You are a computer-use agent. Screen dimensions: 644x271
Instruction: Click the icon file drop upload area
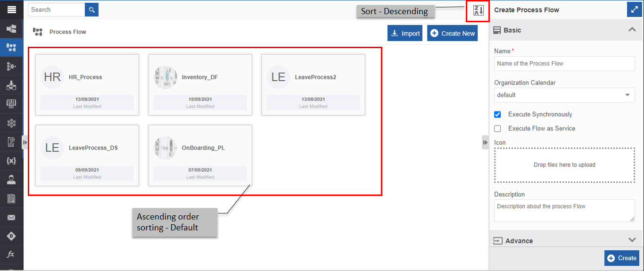tap(564, 165)
